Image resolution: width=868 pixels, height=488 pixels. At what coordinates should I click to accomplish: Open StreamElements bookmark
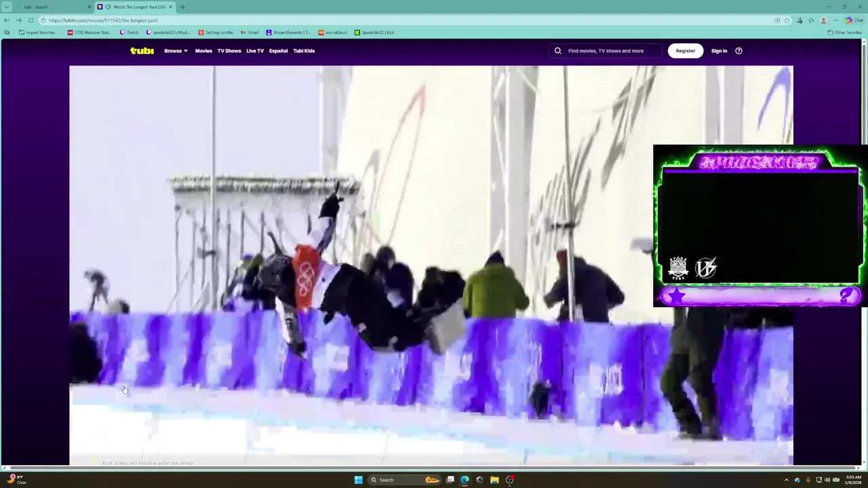click(288, 33)
